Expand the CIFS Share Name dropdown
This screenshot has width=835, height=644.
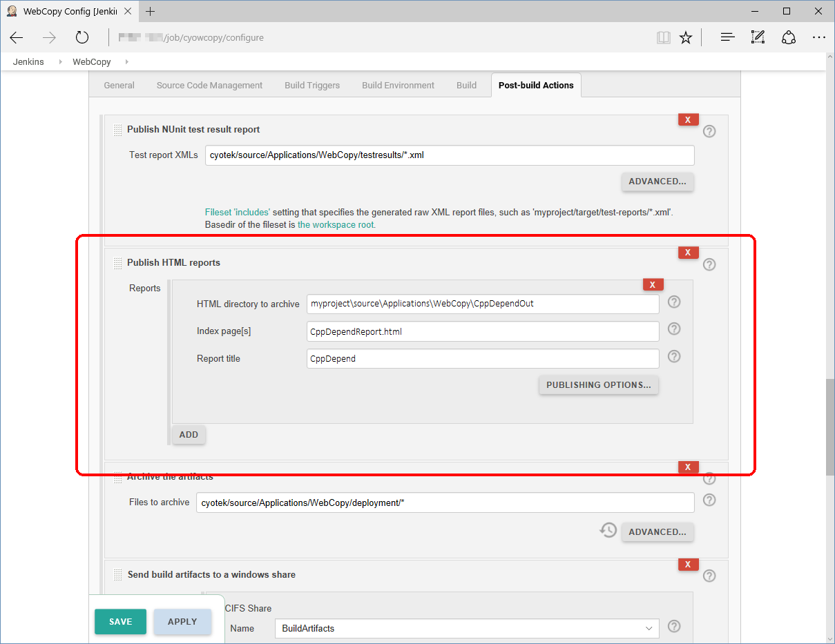pos(648,628)
